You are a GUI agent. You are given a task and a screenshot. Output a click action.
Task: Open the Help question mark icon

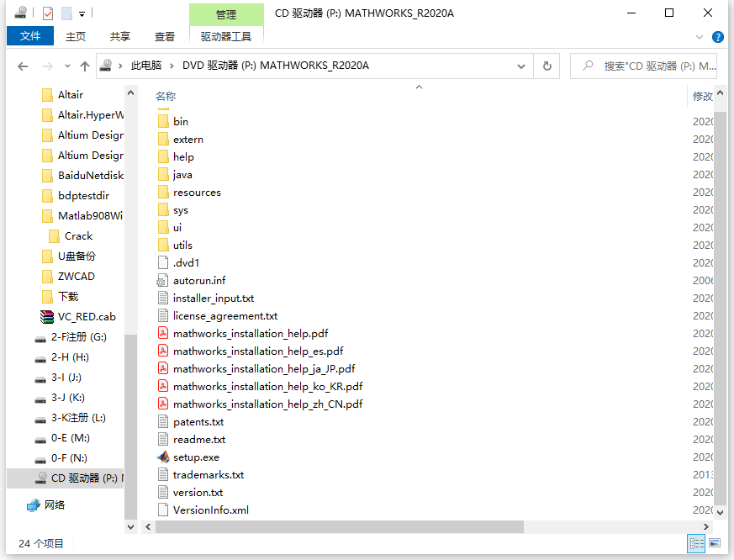(718, 37)
